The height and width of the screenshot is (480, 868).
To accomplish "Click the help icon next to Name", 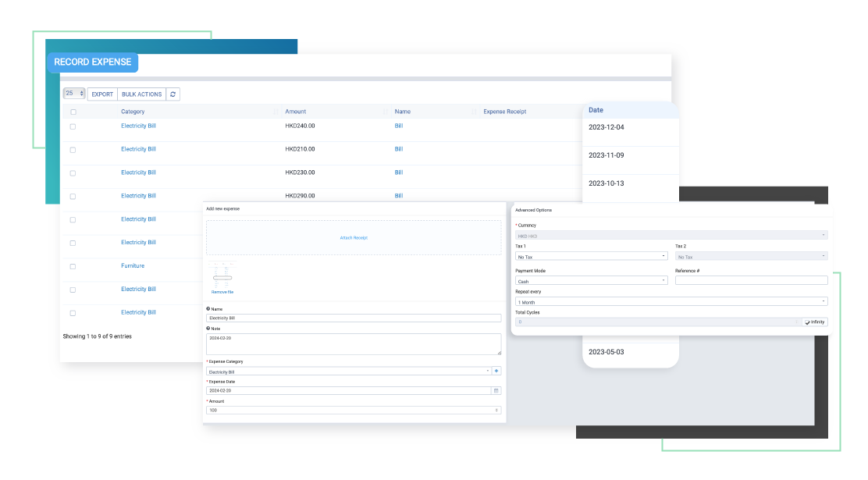I will point(208,309).
